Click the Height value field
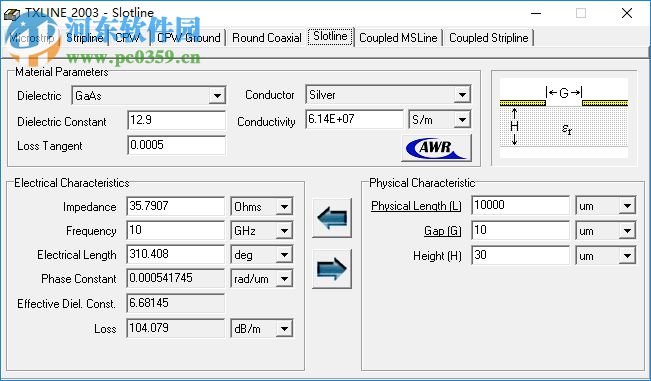Screen dimensions: 651x381 click(520, 255)
